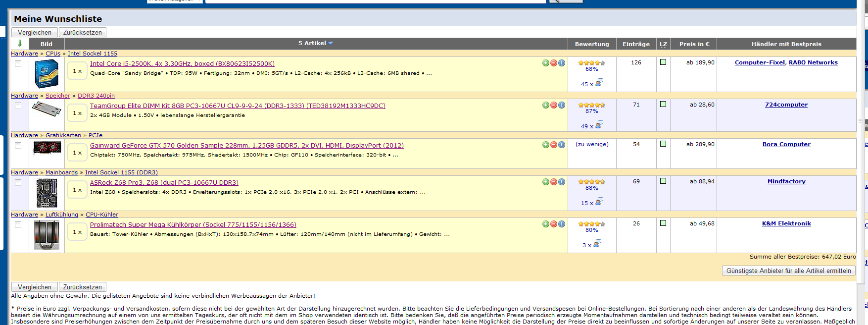This screenshot has height=325, width=868.
Task: Open Intel Sockel 1155 category breadcrumb
Action: [x=93, y=54]
